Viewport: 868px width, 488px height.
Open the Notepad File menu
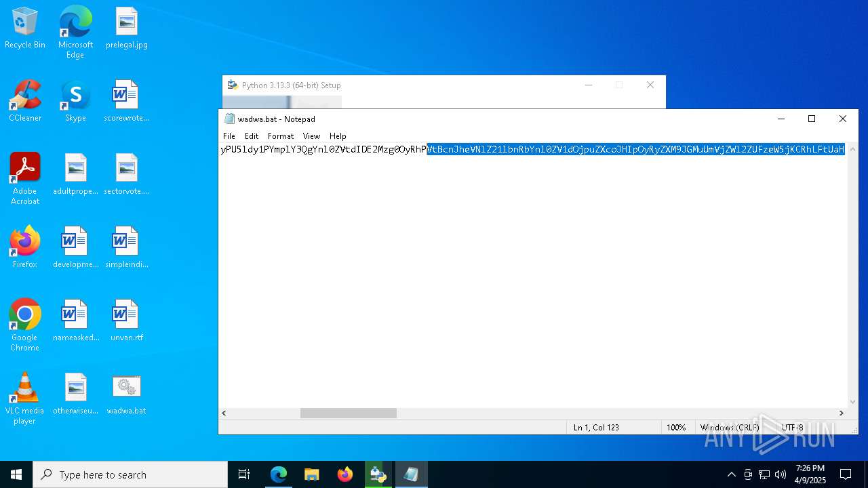pyautogui.click(x=229, y=136)
